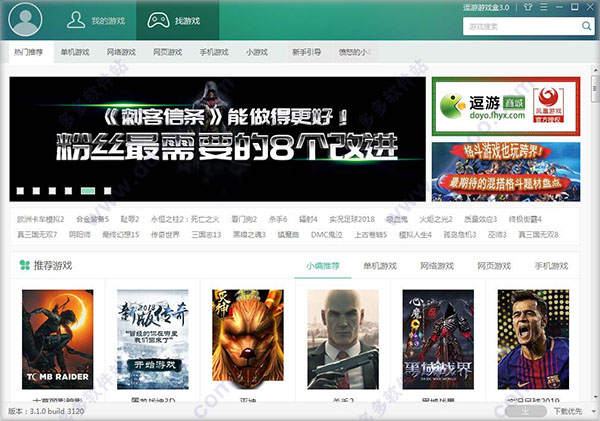The height and width of the screenshot is (421, 600).
Task: Open the user profile avatar
Action: (25, 19)
